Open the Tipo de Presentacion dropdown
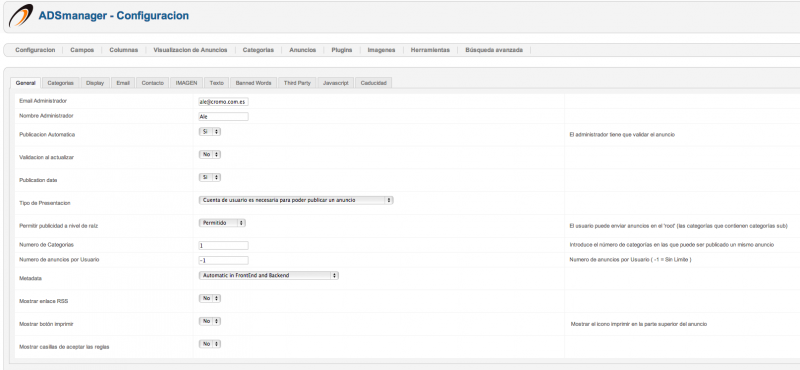800x370 pixels. [x=296, y=200]
